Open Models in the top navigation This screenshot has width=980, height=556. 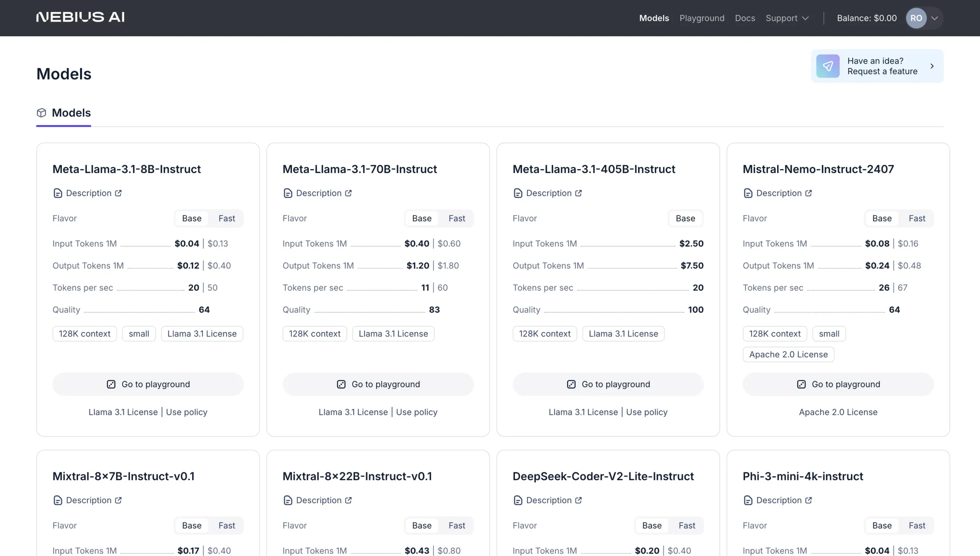coord(654,18)
